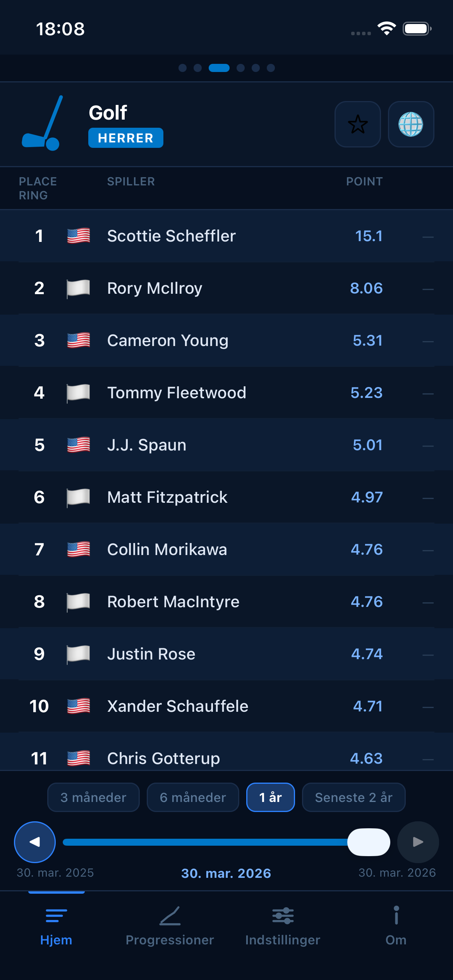Tap the active page indicator dot
The image size is (453, 980).
[x=220, y=68]
